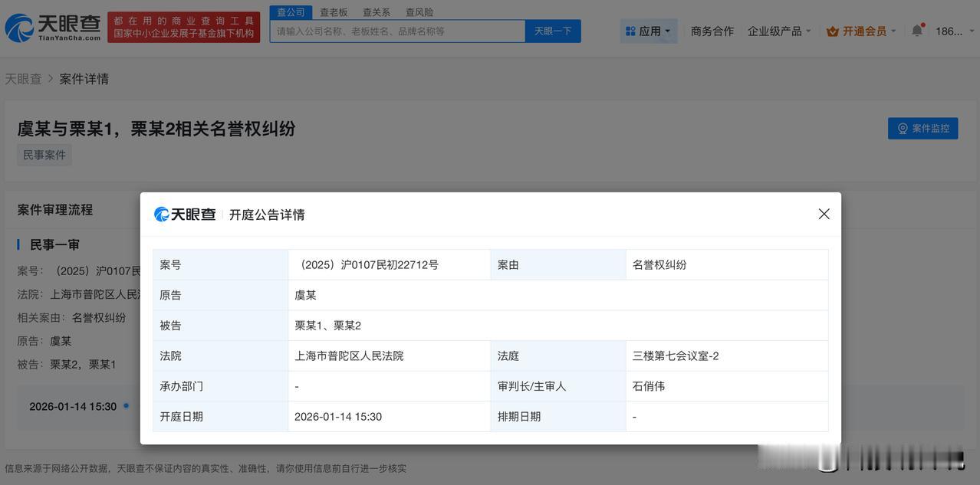
Task: Switch to the 查关系 search tab
Action: (377, 12)
